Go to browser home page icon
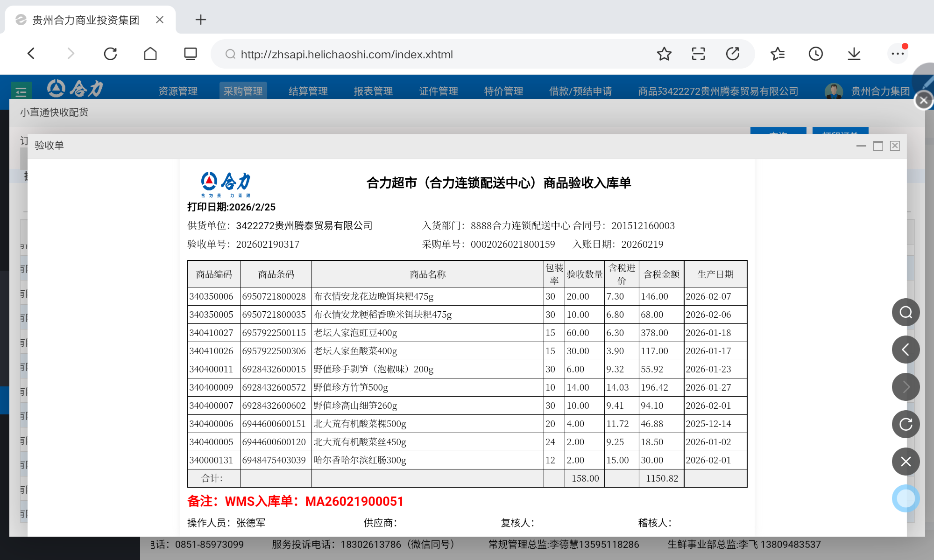This screenshot has width=934, height=560. [150, 54]
